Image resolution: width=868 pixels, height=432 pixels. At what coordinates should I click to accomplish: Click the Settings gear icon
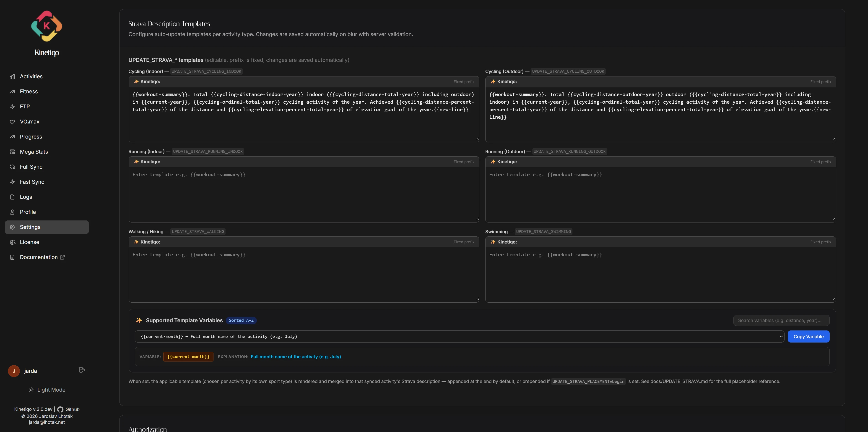pyautogui.click(x=13, y=227)
